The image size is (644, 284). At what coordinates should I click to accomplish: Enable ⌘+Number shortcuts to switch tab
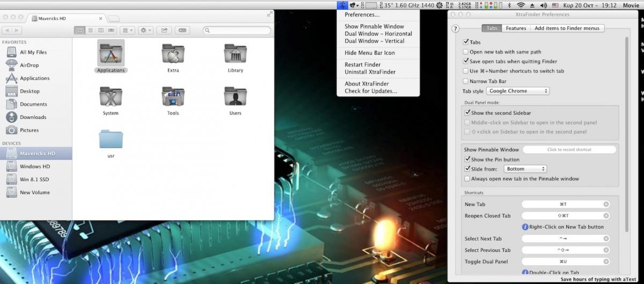tap(466, 71)
